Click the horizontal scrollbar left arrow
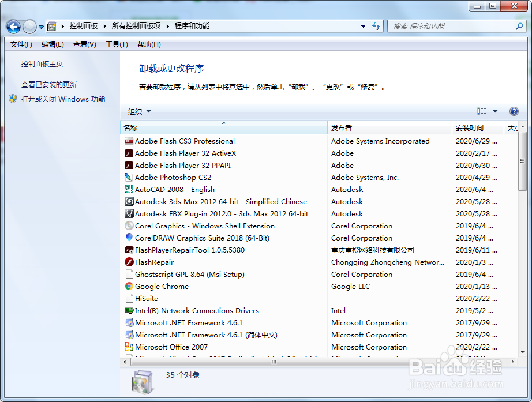The width and height of the screenshot is (532, 402). click(x=125, y=362)
